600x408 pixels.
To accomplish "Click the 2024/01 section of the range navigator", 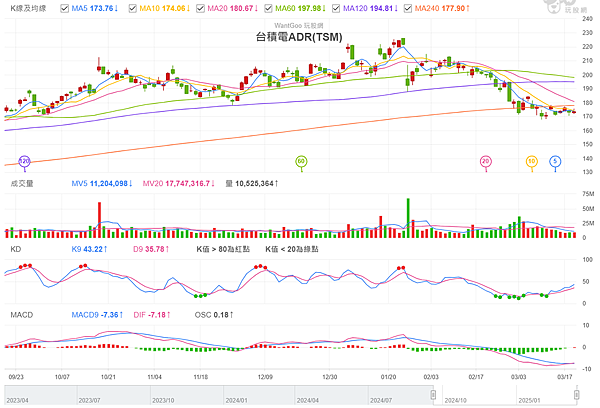I will pyautogui.click(x=259, y=395).
